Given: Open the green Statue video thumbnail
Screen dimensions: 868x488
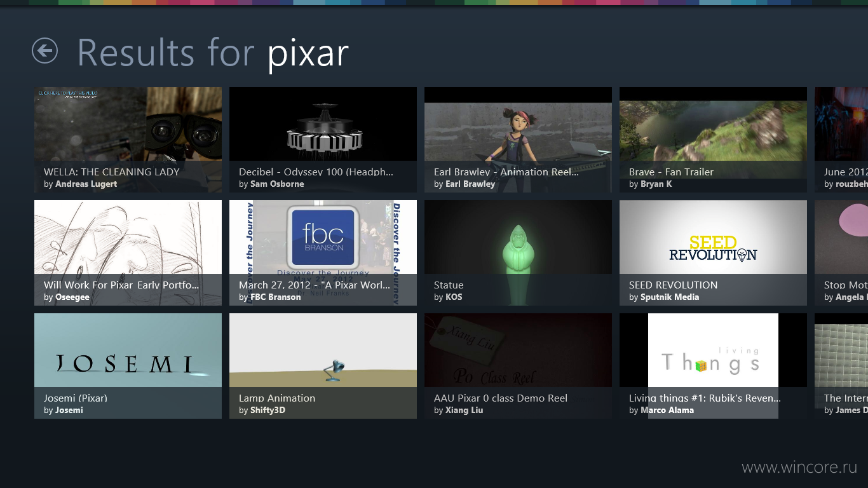Looking at the screenshot, I should click(x=518, y=253).
